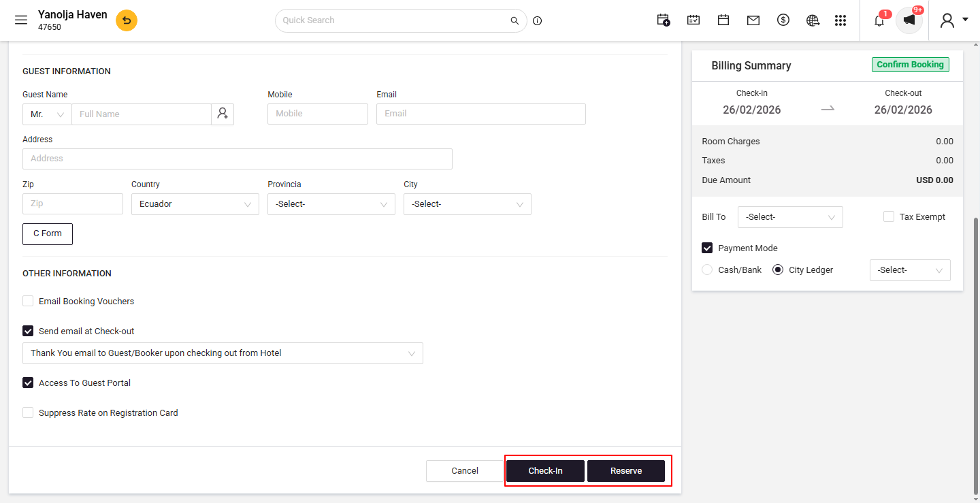Open the user profile menu
The height and width of the screenshot is (503, 980).
point(953,20)
